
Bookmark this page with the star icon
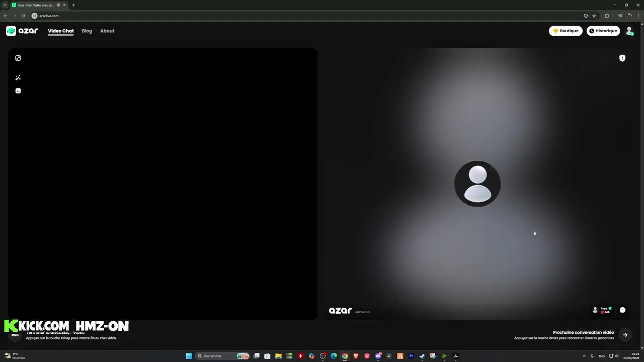(x=594, y=16)
